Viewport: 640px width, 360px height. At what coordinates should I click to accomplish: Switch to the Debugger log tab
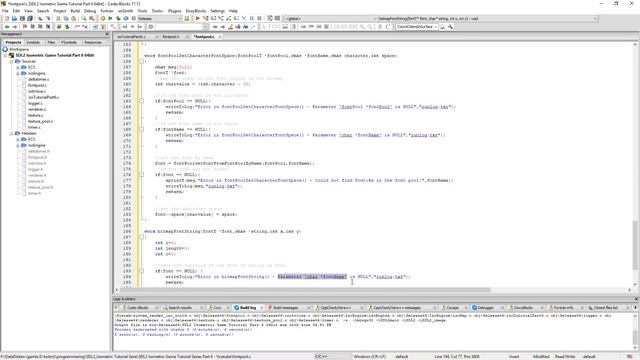[x=485, y=308]
